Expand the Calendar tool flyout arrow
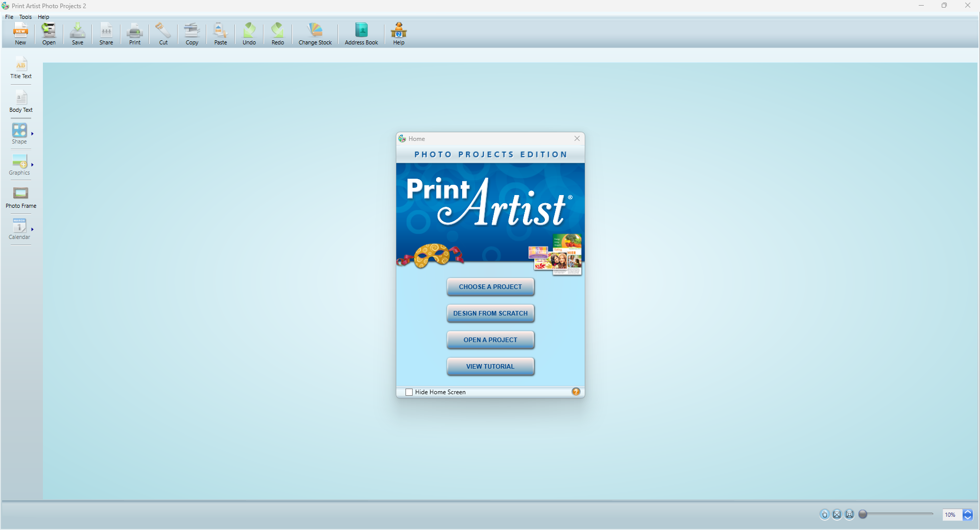The height and width of the screenshot is (530, 980). click(32, 229)
